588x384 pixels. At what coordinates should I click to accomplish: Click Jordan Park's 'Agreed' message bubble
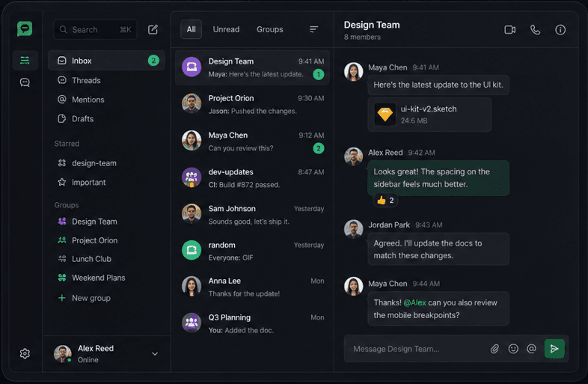[438, 249]
